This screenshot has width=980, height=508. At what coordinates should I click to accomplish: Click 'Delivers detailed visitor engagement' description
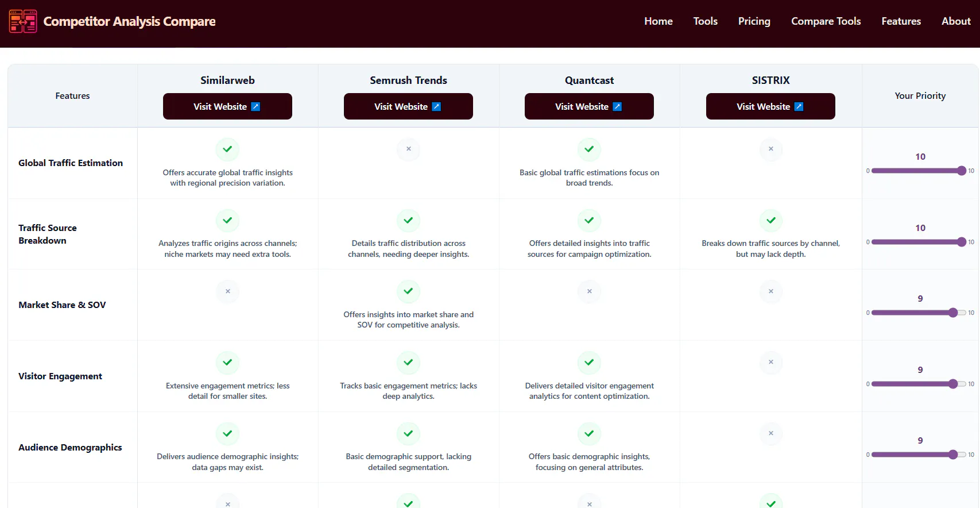click(x=589, y=391)
